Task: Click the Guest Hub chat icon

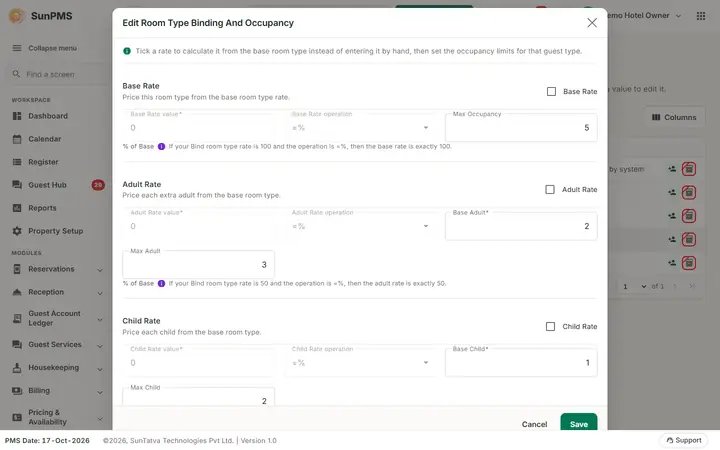Action: click(x=17, y=185)
